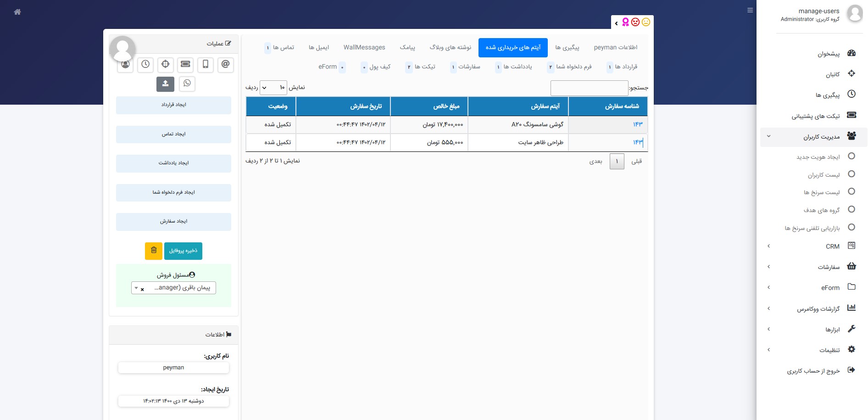Screen dimensions: 868x420
Task: Click the 'ذخیره پروفایل' save button
Action: pyautogui.click(x=183, y=251)
